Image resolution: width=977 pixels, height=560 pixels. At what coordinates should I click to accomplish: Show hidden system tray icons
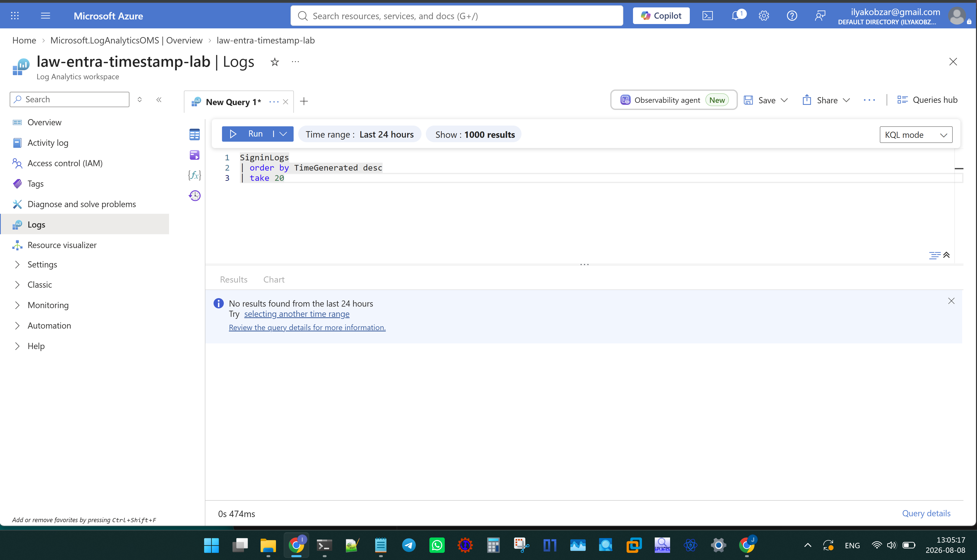point(808,545)
